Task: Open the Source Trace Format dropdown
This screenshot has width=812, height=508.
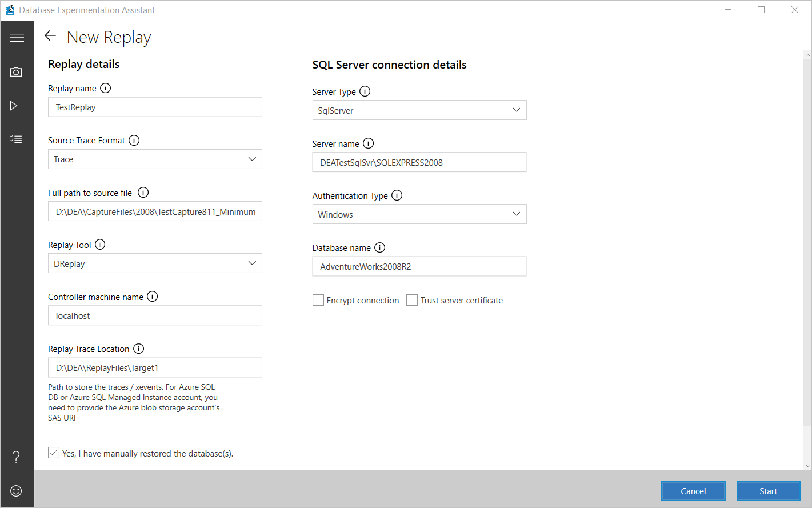Action: click(155, 159)
